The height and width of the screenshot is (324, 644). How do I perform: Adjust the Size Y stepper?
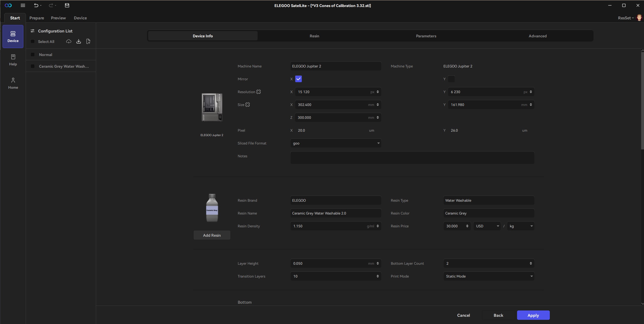pyautogui.click(x=531, y=105)
